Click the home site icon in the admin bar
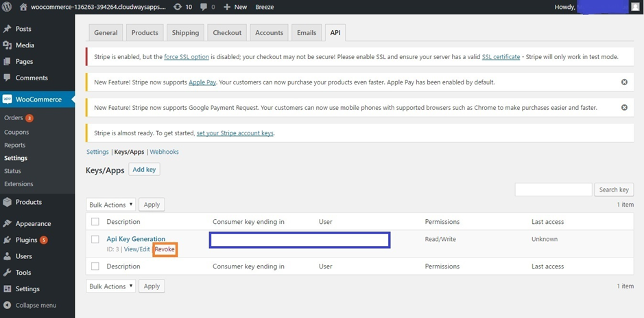 (x=23, y=7)
